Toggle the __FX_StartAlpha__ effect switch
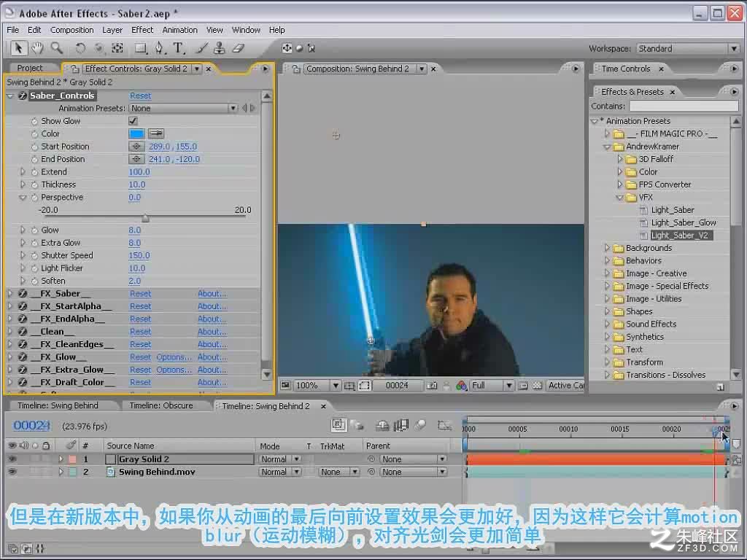This screenshot has height=560, width=747. click(x=22, y=306)
